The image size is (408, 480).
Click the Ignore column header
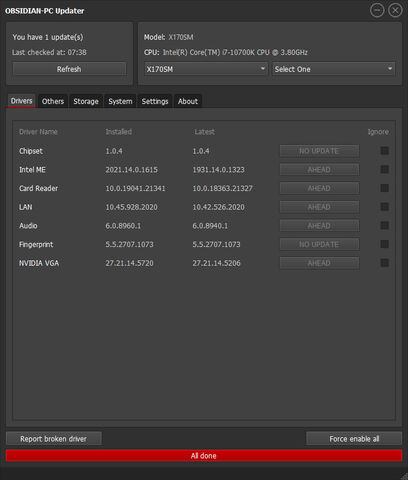[378, 132]
